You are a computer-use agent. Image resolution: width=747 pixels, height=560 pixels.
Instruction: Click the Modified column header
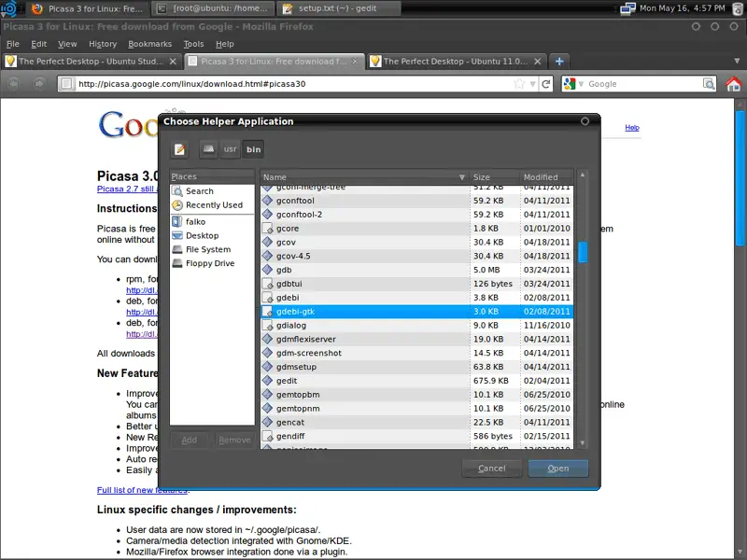click(x=546, y=177)
